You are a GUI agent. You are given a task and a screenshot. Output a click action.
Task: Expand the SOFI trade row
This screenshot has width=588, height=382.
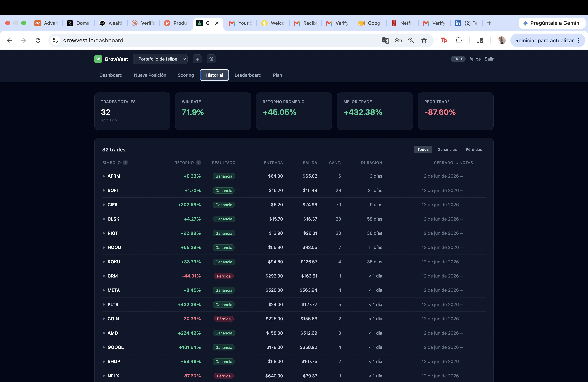pyautogui.click(x=104, y=191)
